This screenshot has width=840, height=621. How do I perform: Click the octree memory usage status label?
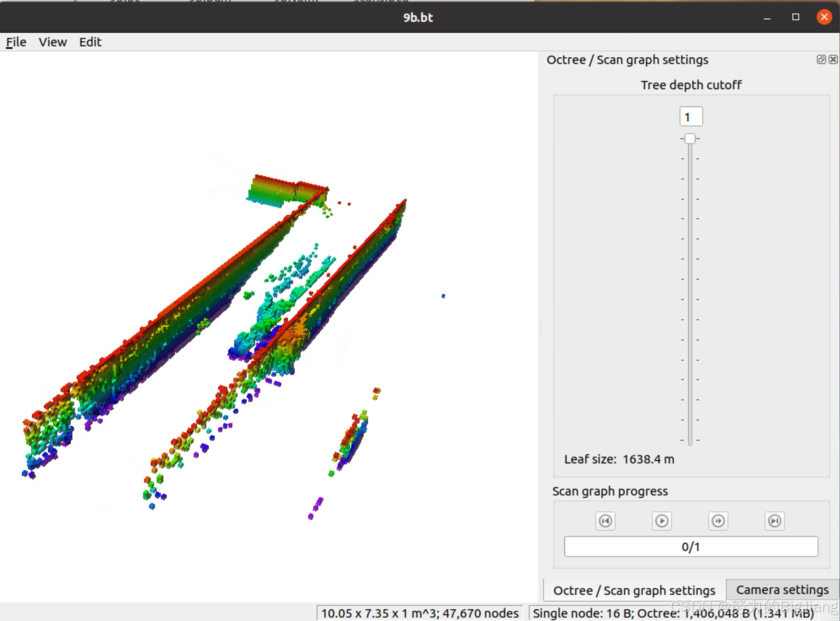point(674,613)
